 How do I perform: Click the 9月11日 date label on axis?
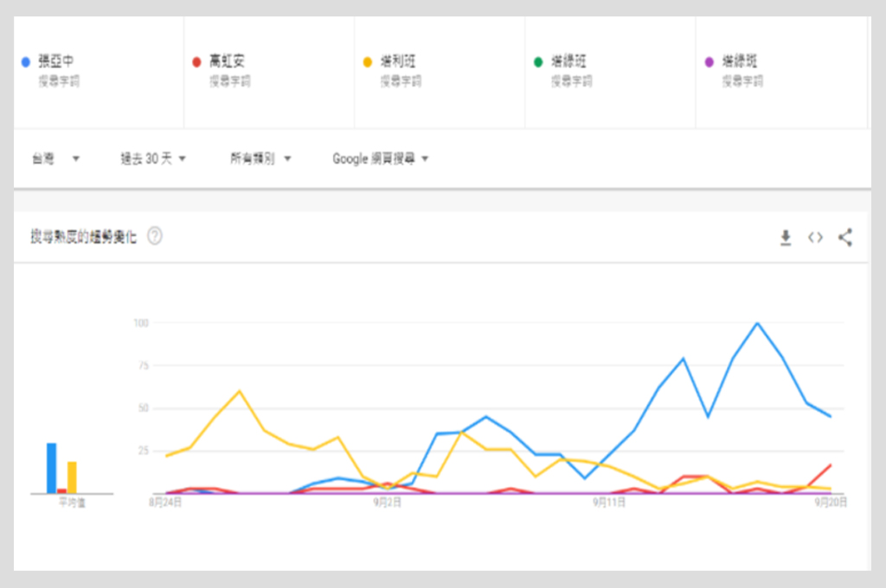[x=610, y=503]
